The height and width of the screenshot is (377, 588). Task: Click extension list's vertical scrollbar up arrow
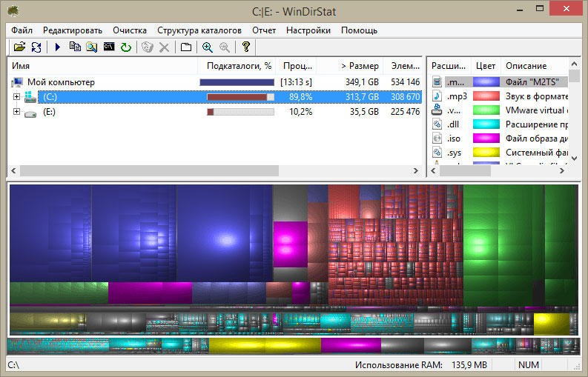[575, 64]
